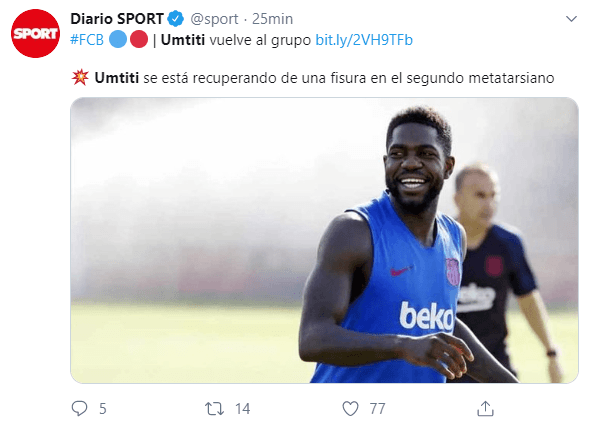
Task: Expand the tweet options chevron menu
Action: pos(572,18)
